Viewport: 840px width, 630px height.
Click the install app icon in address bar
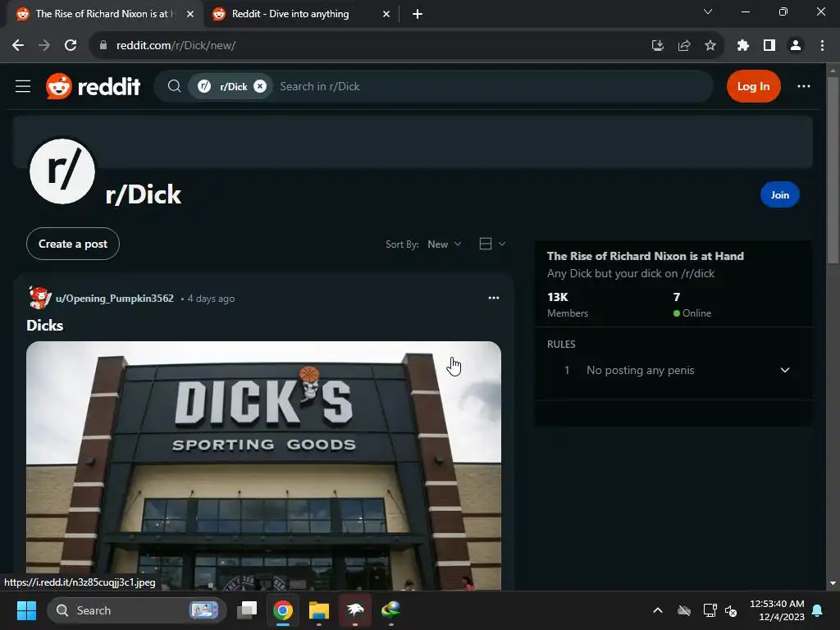[x=657, y=46]
